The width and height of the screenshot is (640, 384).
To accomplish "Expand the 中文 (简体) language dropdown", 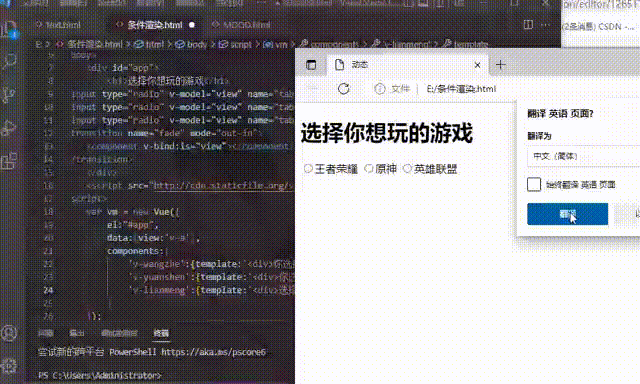I will pos(584,156).
